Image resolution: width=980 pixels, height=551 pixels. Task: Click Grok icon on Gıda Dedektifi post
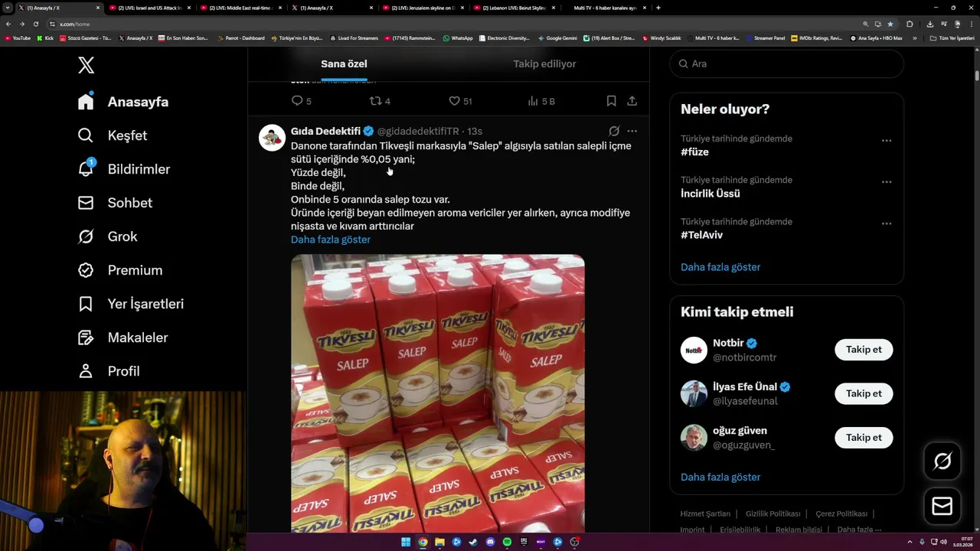click(614, 131)
